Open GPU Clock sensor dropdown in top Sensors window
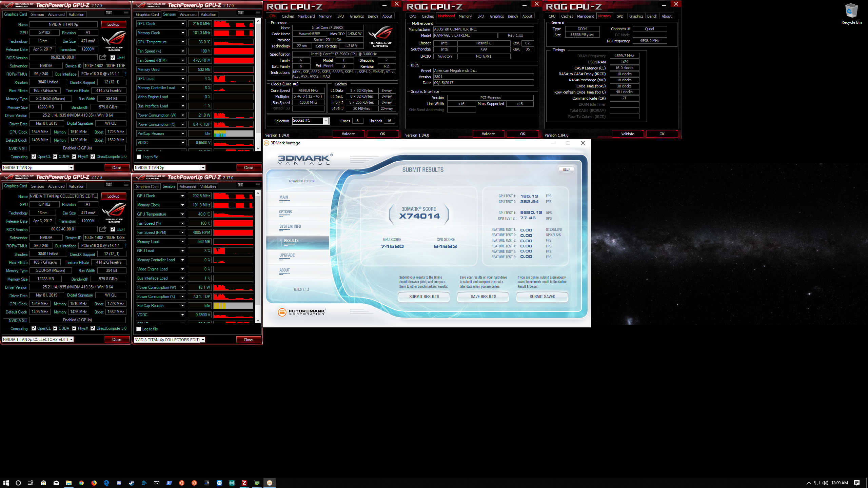Screen dimensions: 868x488 coord(183,24)
